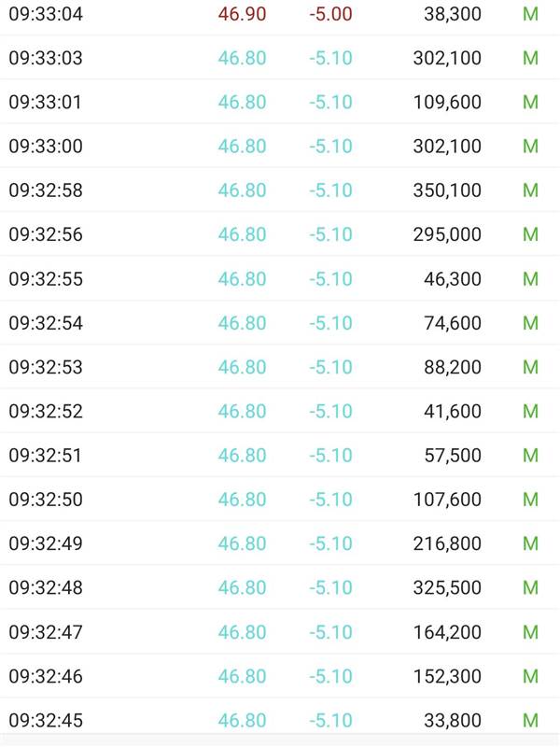Screen dimensions: 560x747
Task: Select the 325,500 volume at 09:32:48
Action: pos(447,588)
